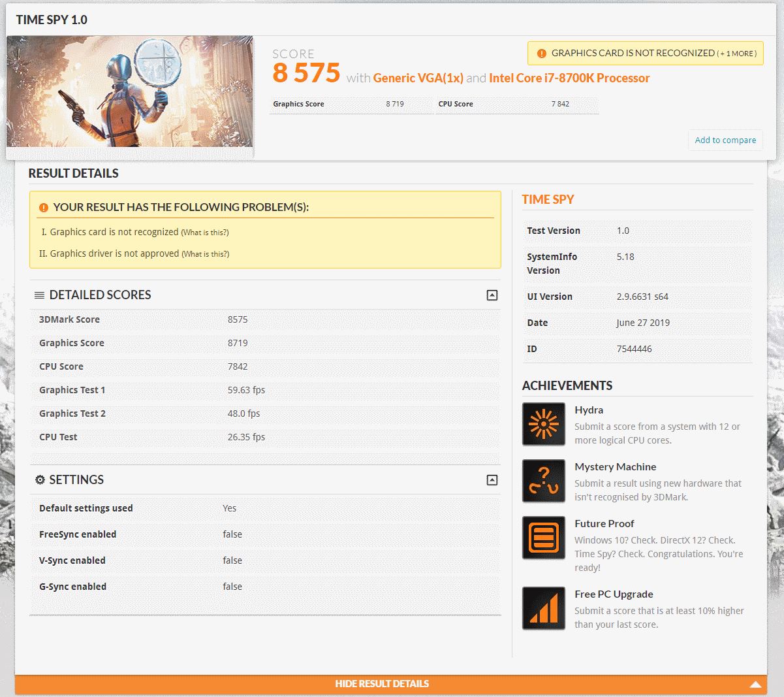Click the 8 575 overall score
The height and width of the screenshot is (697, 784).
(307, 73)
